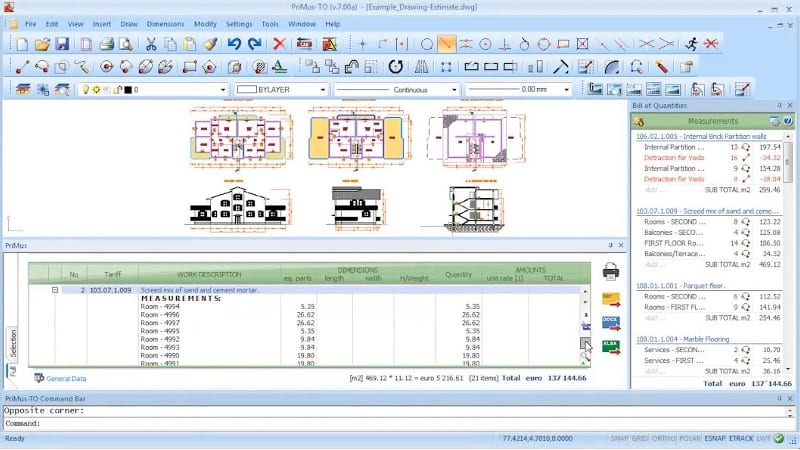Click the hammer tool icon
Viewport: 800px width, 450px height.
[x=561, y=67]
